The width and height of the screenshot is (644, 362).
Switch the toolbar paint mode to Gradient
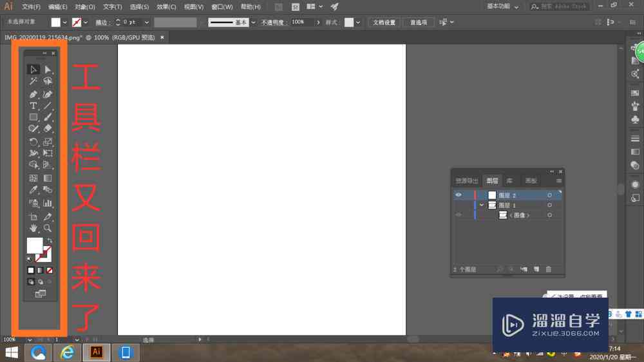40,271
